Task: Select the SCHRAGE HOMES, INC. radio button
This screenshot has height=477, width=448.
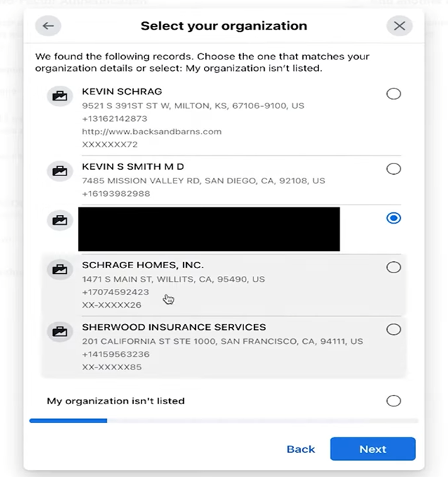Action: (x=394, y=268)
